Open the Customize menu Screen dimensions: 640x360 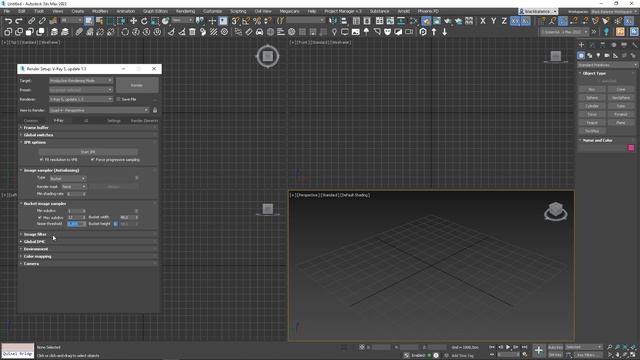(212, 11)
